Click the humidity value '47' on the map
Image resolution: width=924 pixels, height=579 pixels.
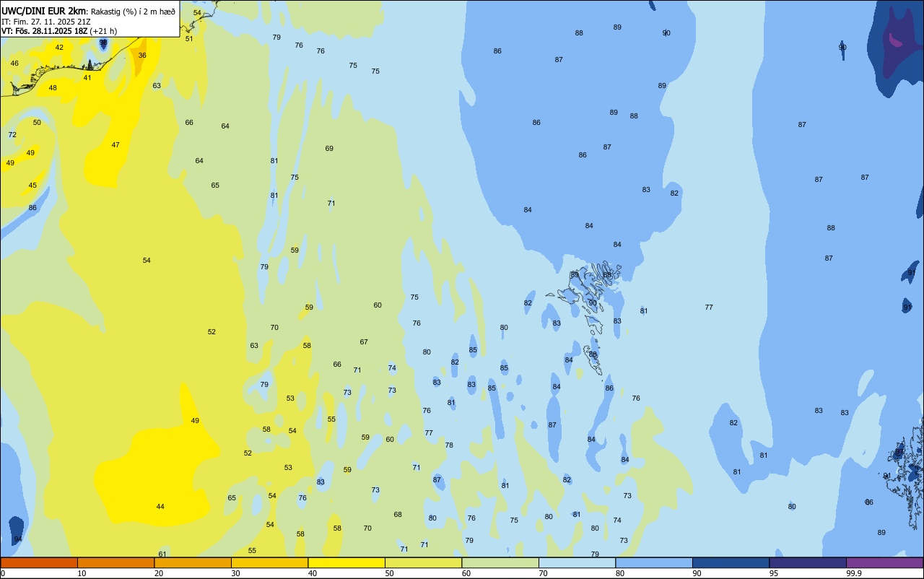coord(115,145)
